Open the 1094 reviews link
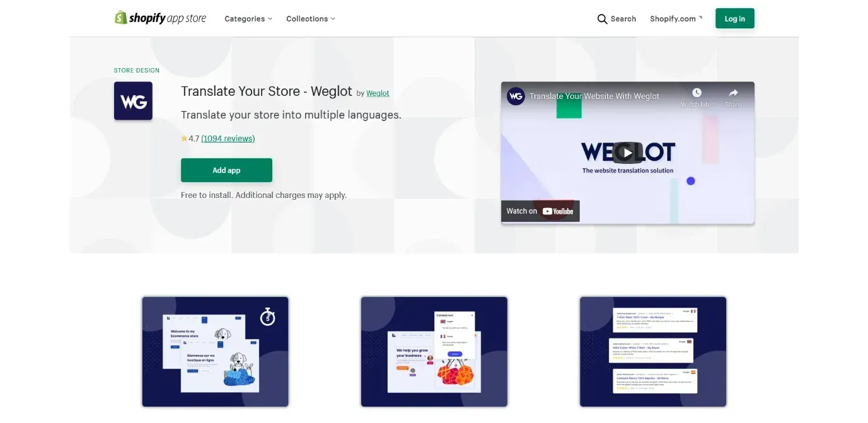 point(228,138)
